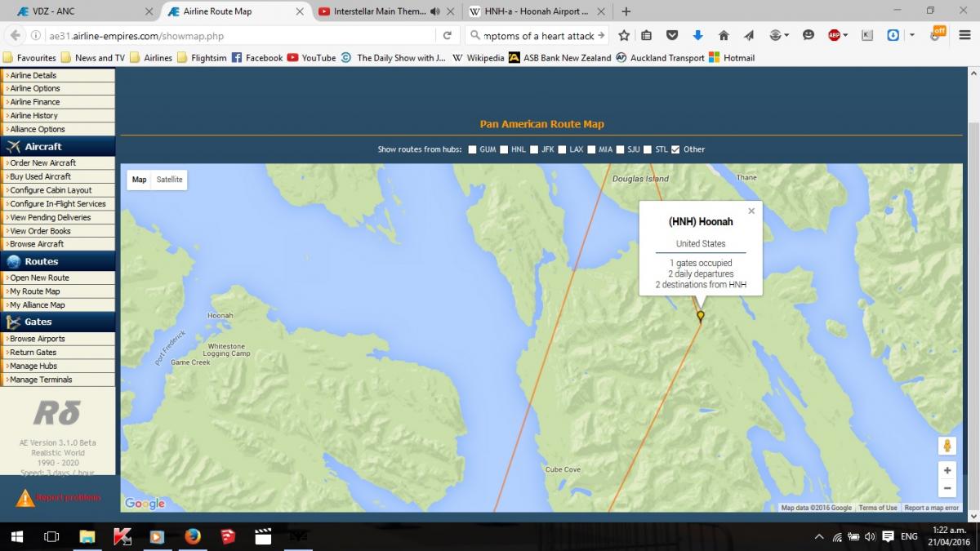Click map Terms of Use link

click(x=878, y=508)
